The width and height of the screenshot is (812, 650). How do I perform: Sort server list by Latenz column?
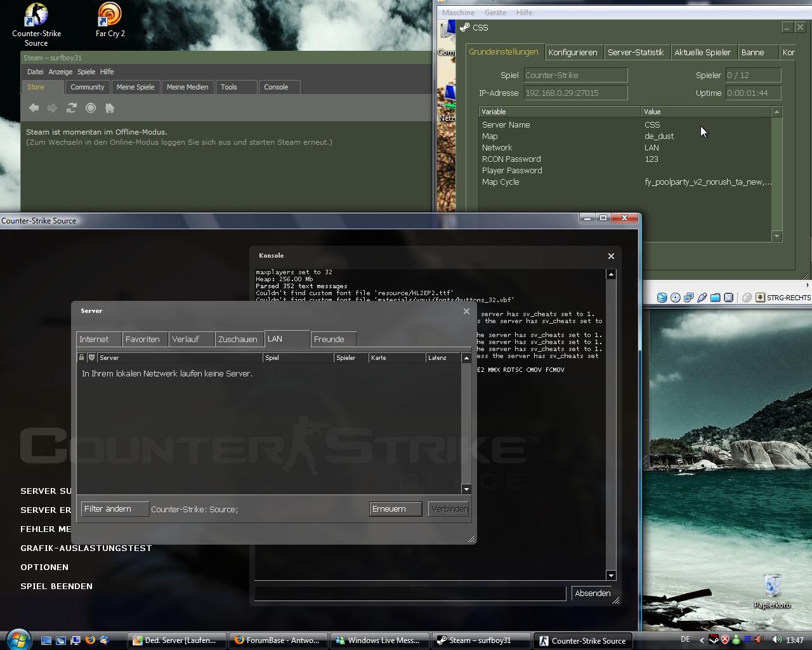click(443, 357)
